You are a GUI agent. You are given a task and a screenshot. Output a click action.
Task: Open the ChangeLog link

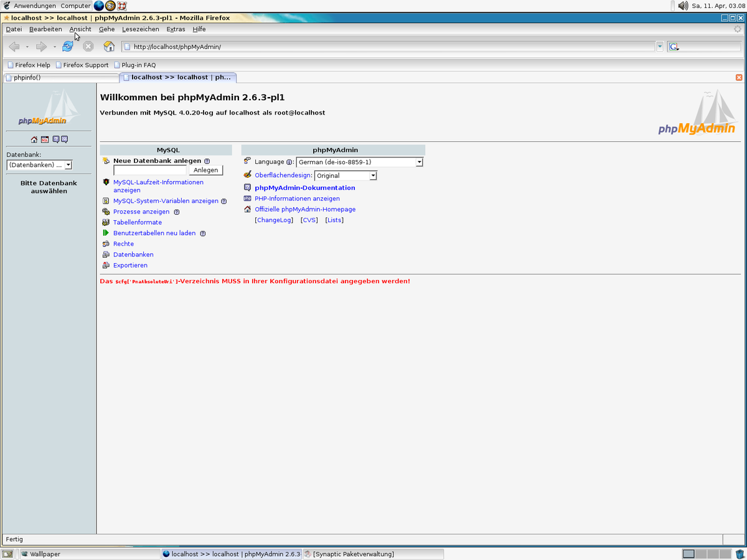click(x=275, y=220)
